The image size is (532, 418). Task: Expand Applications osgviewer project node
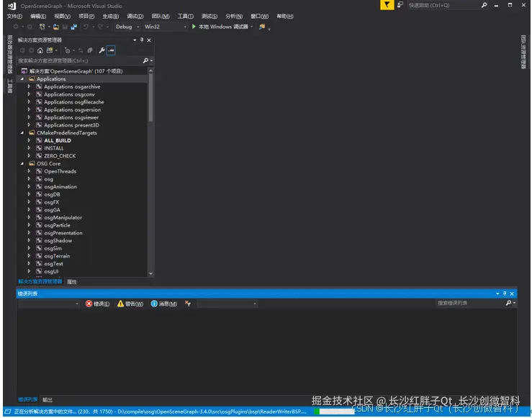pos(29,117)
